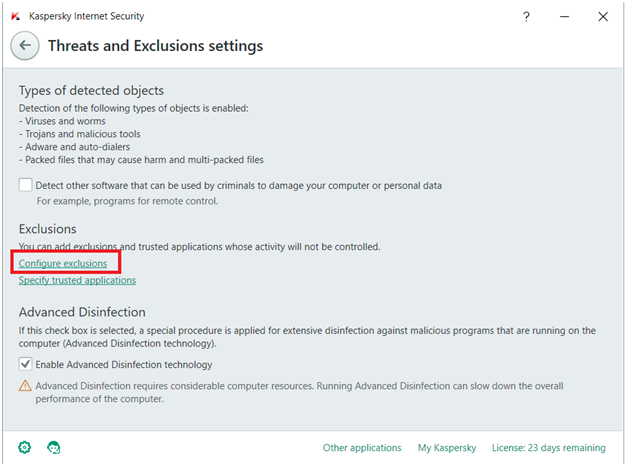Enable the Detect other software checkbox
The height and width of the screenshot is (466, 630).
[25, 185]
